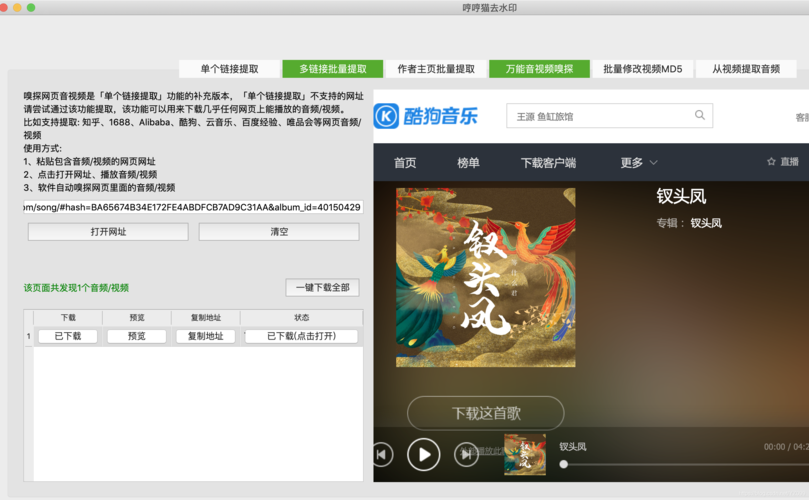
Task: Open 下载客户端 in navigation bar
Action: (548, 163)
